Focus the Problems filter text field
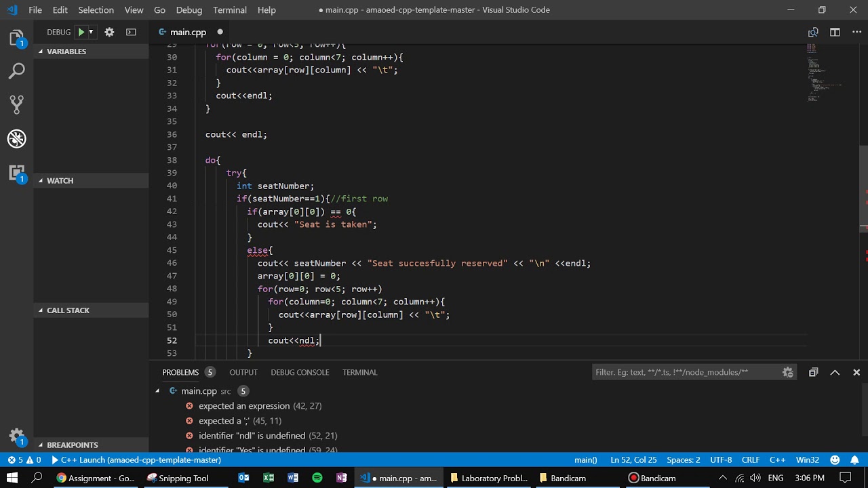 tap(686, 372)
